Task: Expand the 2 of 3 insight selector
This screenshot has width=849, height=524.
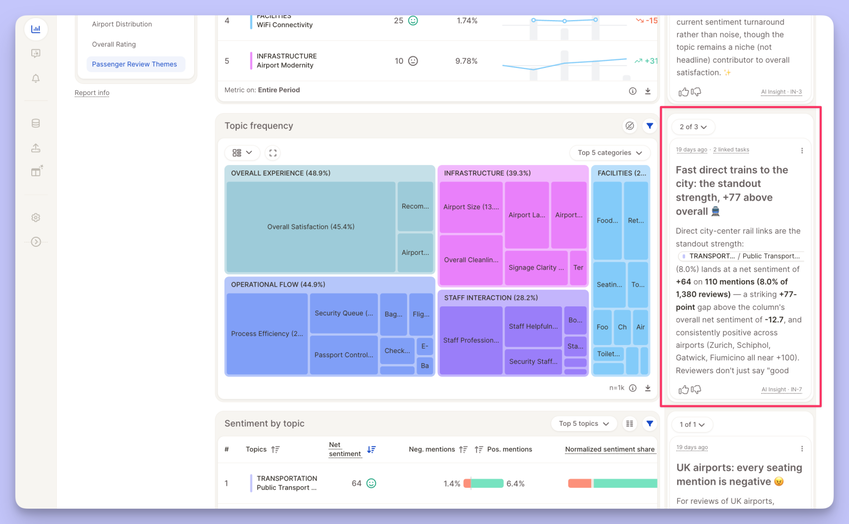Action: (x=693, y=127)
